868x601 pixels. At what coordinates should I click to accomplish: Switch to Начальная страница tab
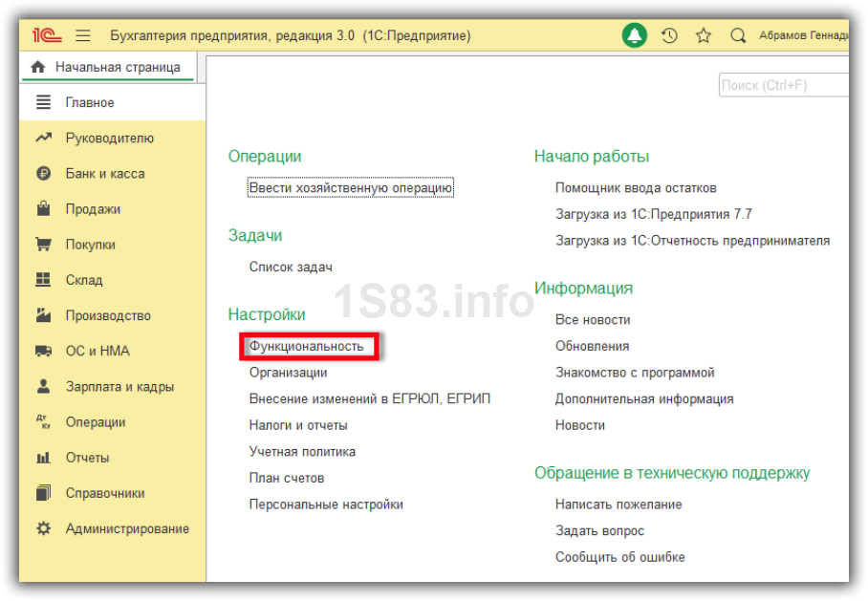(x=107, y=67)
